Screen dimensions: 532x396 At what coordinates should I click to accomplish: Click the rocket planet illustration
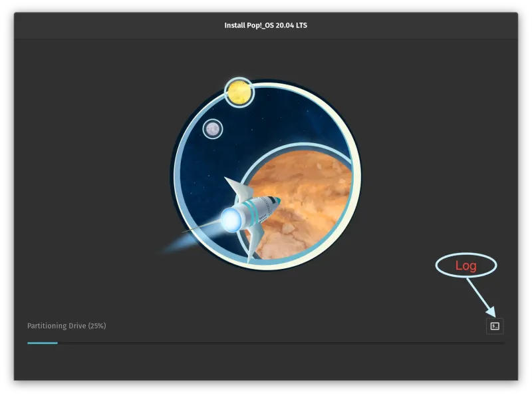point(261,174)
